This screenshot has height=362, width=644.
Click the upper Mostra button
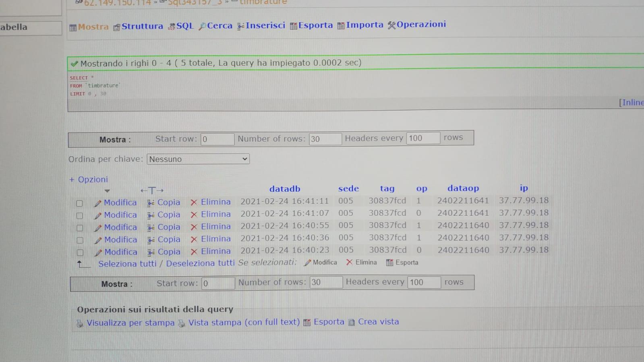[x=115, y=140]
